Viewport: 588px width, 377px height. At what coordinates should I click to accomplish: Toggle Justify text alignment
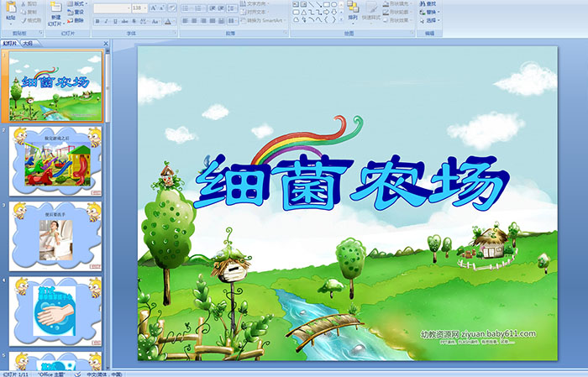[213, 21]
